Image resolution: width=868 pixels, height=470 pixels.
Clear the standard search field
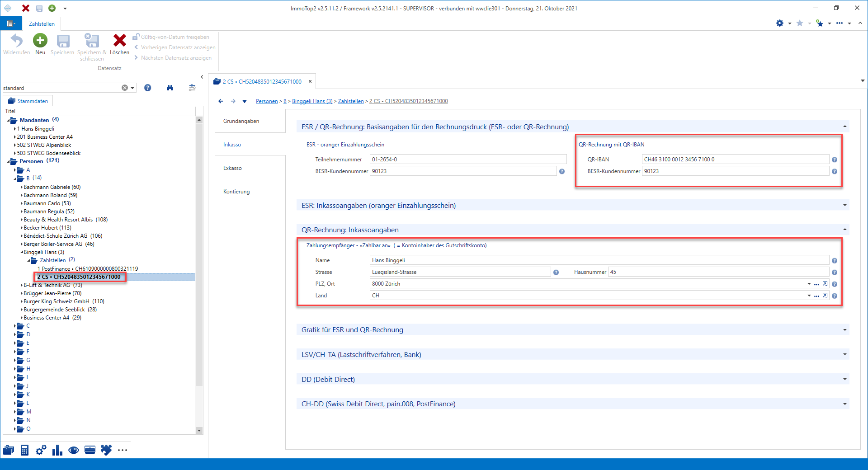coord(125,88)
